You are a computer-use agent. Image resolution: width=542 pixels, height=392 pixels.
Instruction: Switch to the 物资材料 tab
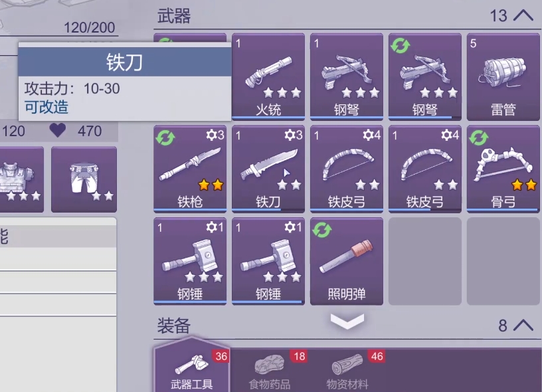347,370
